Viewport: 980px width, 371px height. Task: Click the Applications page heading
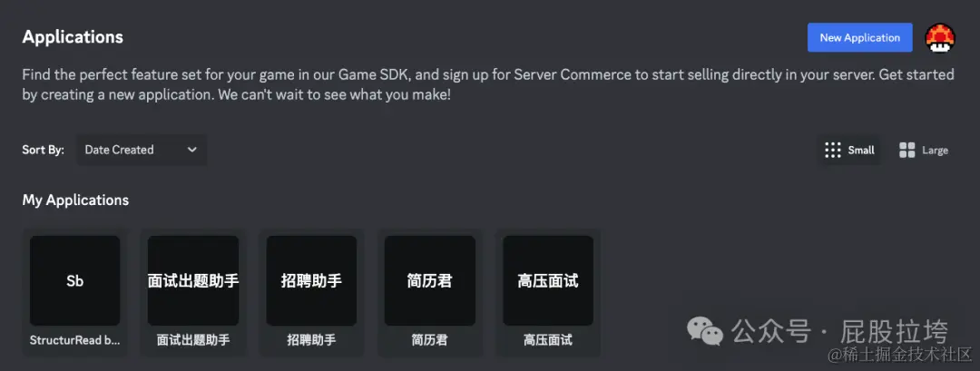(73, 37)
